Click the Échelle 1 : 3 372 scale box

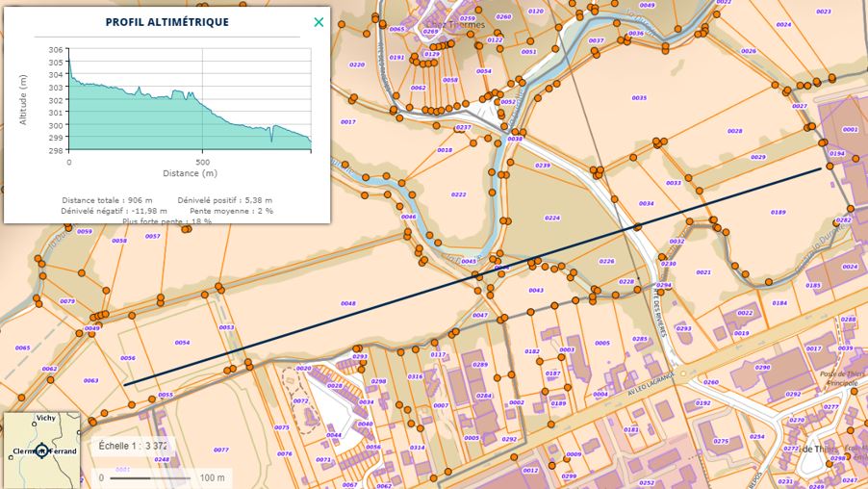pos(134,446)
